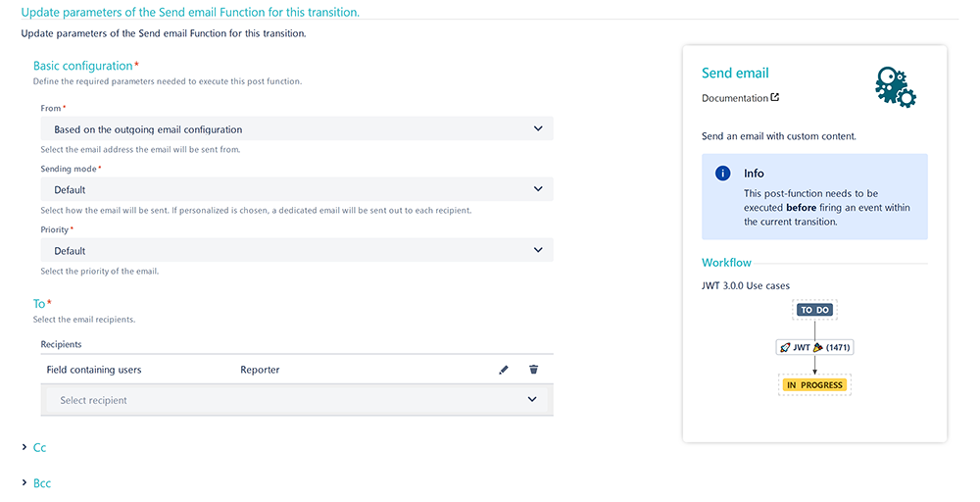Click the TO DO status lozenge

coord(814,310)
